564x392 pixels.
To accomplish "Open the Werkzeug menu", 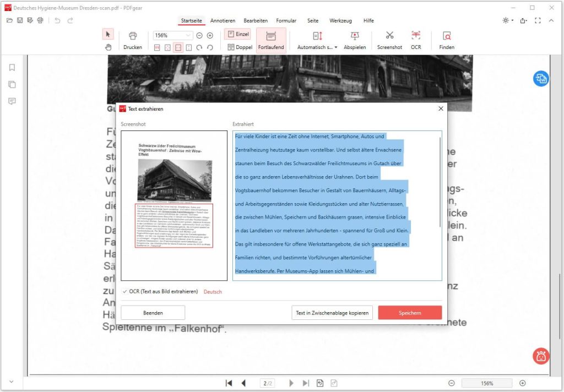I will pyautogui.click(x=340, y=20).
